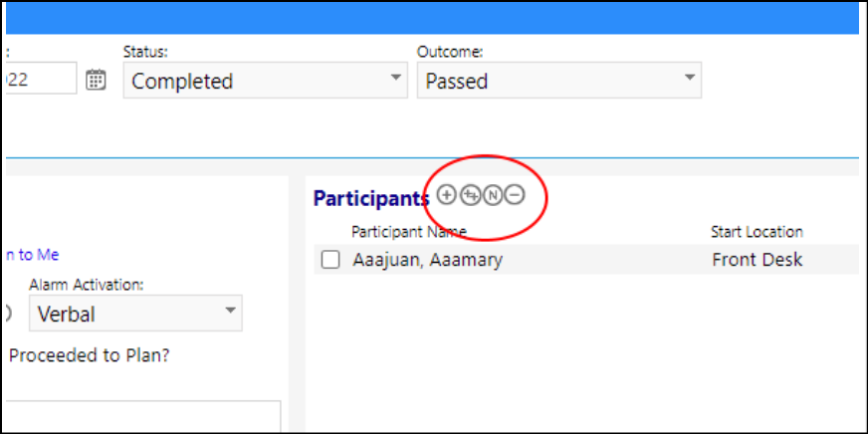This screenshot has height=434, width=868.
Task: Click the Participants section heading
Action: [x=371, y=199]
